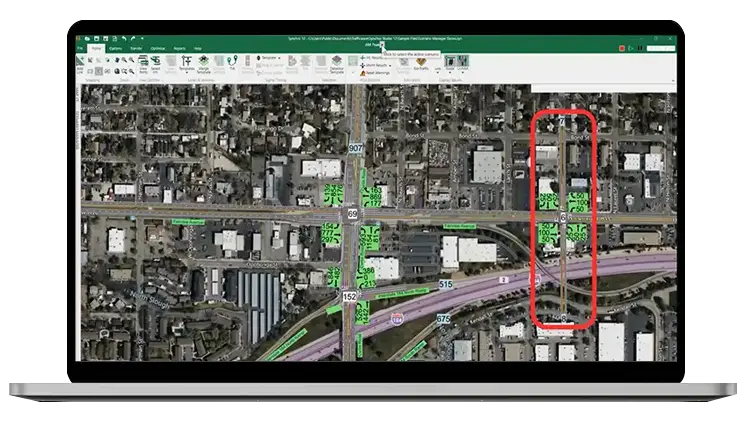Screen dimensions: 750x422
Task: Click the Fairview Avenue label west of node 69
Action: pos(188,222)
